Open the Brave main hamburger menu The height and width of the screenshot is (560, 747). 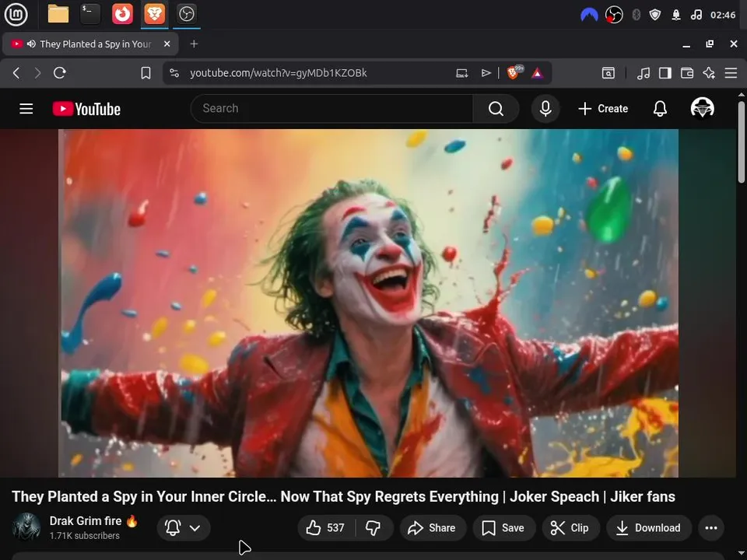coord(731,73)
